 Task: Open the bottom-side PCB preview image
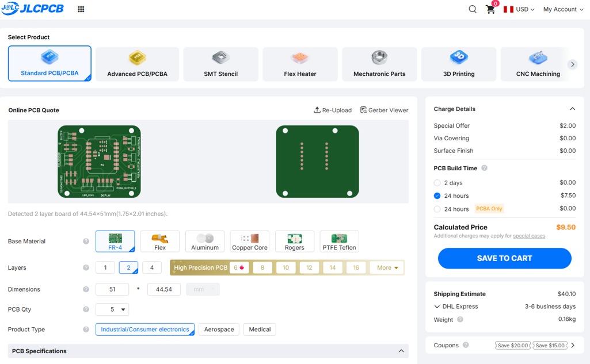click(x=317, y=162)
